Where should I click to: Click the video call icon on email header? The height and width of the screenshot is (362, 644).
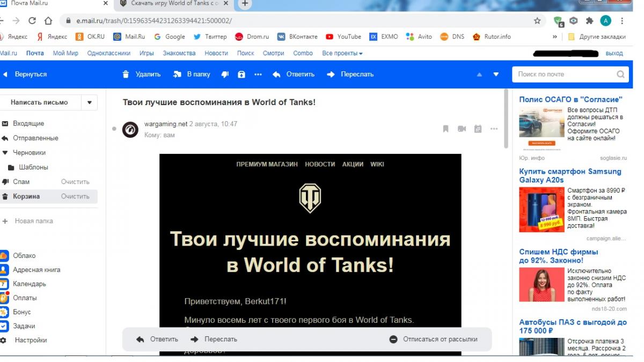point(462,129)
